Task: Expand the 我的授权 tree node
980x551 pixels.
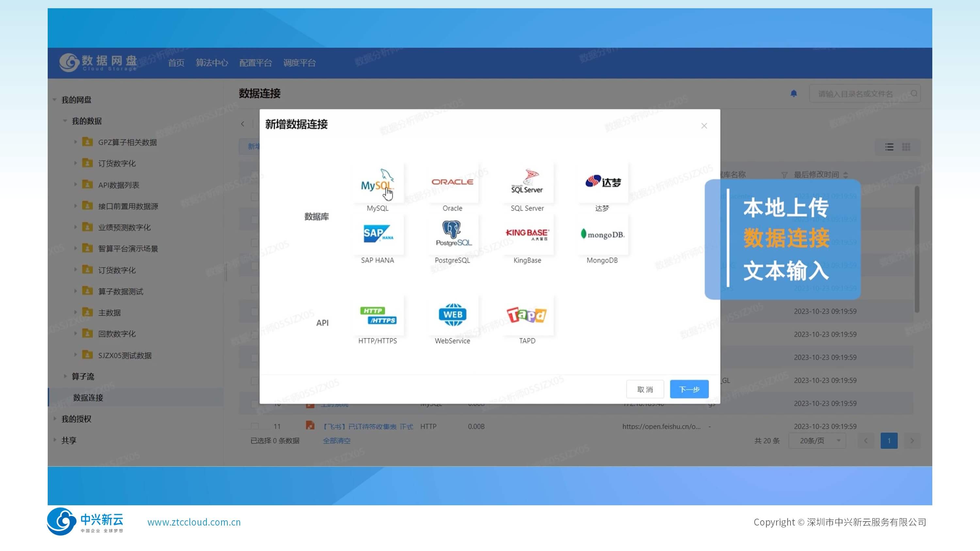Action: (x=55, y=419)
